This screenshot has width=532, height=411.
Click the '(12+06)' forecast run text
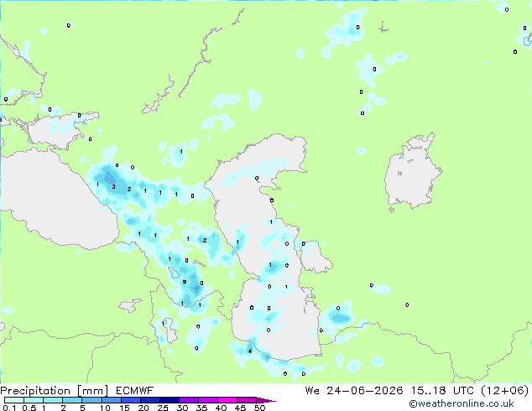505,391
